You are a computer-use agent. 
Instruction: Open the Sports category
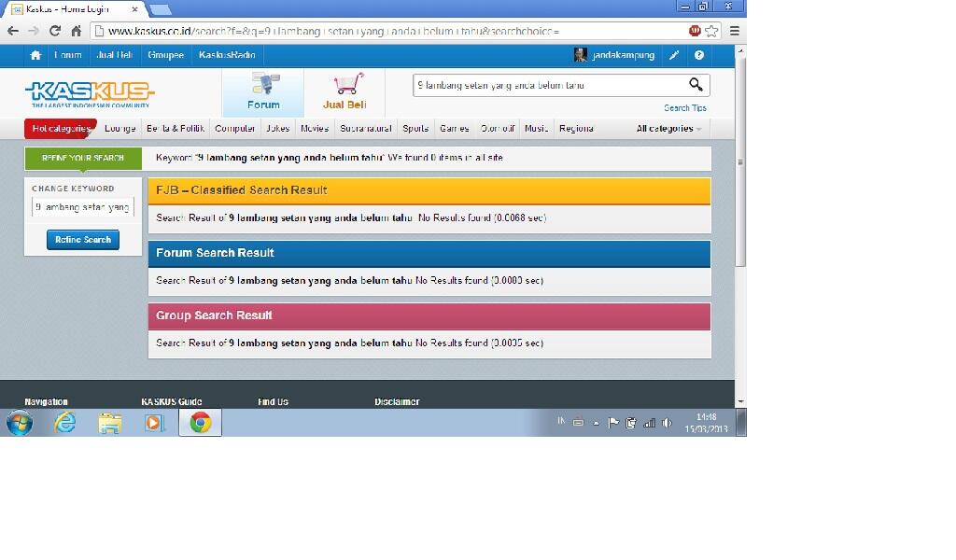point(415,129)
